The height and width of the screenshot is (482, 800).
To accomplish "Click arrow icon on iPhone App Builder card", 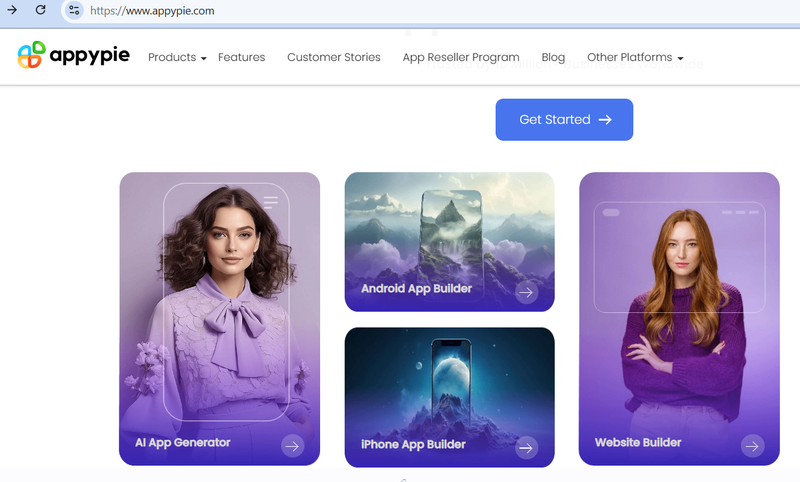I will pyautogui.click(x=527, y=448).
